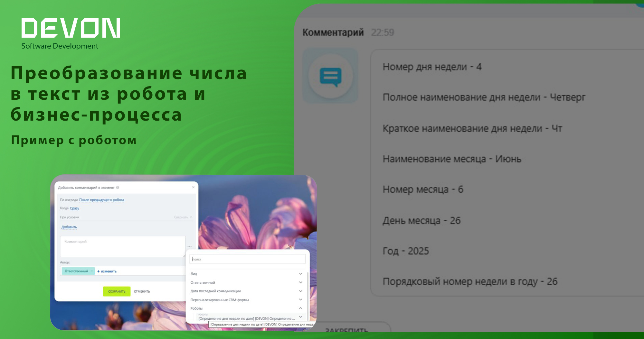
Task: Open the После предыдущего робота queue option
Action: click(x=101, y=200)
